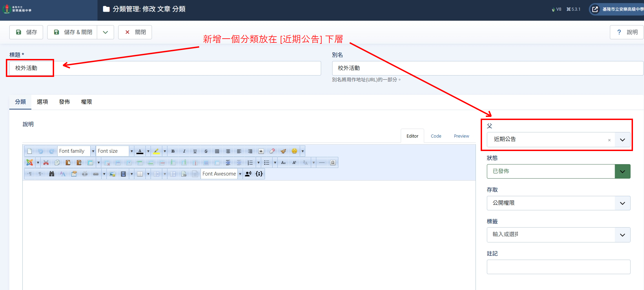Insert blockquote using quote icon
This screenshot has width=644, height=290.
tap(261, 151)
